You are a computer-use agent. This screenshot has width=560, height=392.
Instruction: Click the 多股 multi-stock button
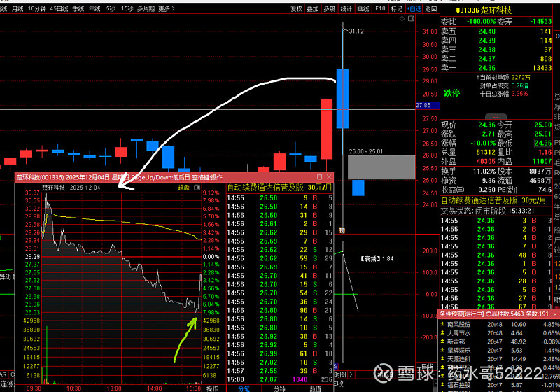tap(329, 9)
